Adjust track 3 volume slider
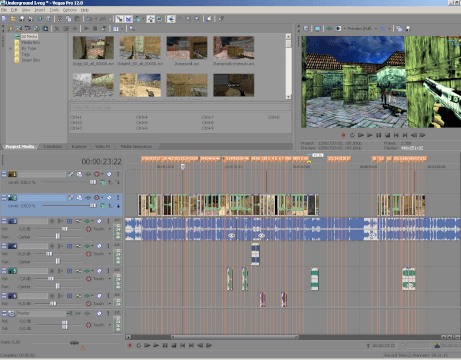 point(65,229)
